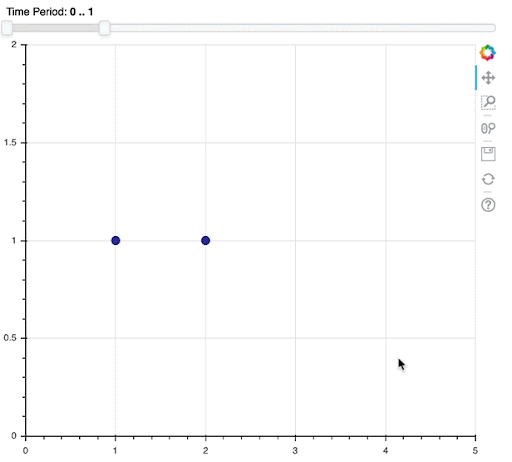Click y-axis tick label 2
This screenshot has width=512, height=462.
point(14,44)
